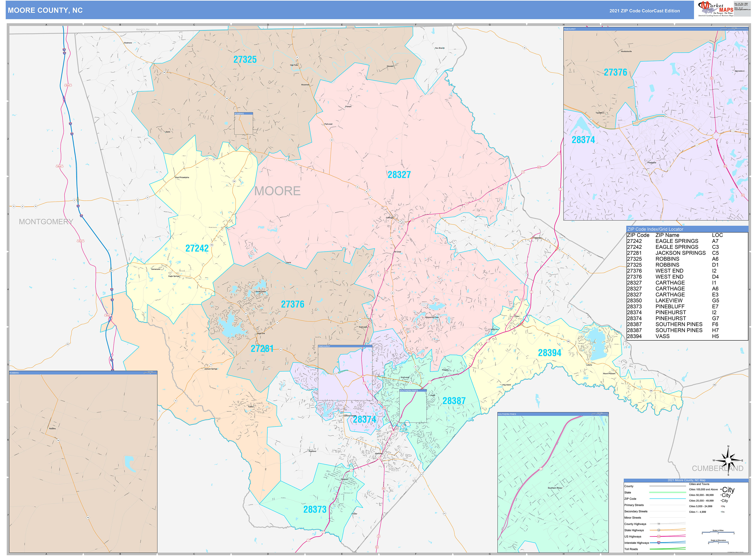Click the RANDOLPH county label
Image resolution: width=756 pixels, height=556 pixels.
[x=143, y=30]
